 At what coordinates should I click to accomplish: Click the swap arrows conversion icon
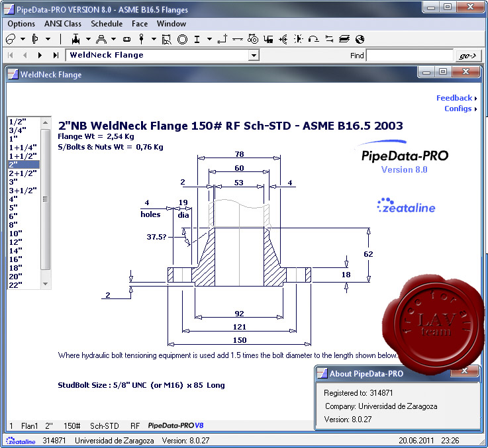point(329,39)
